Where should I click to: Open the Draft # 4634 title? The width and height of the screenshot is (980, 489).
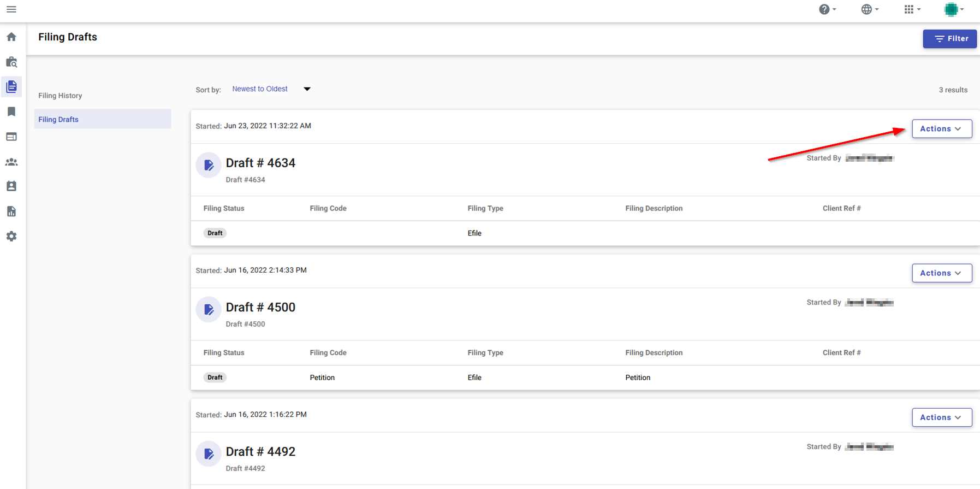260,163
